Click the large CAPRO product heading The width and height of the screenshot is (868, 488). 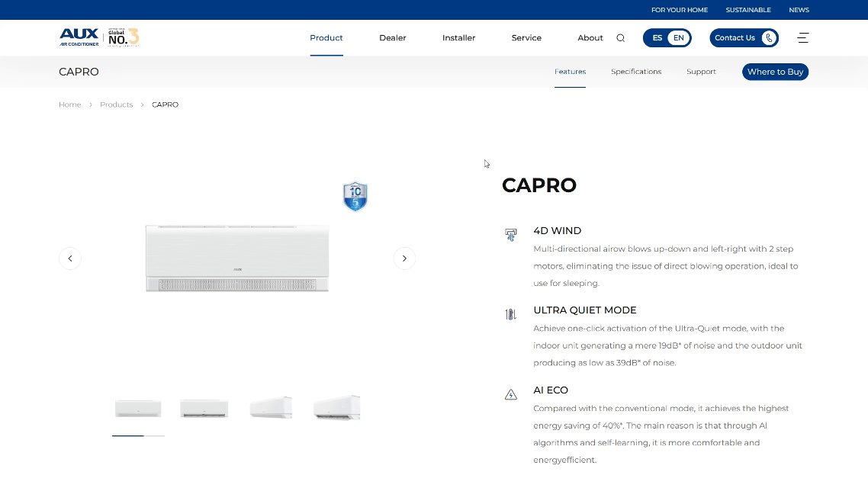click(539, 185)
